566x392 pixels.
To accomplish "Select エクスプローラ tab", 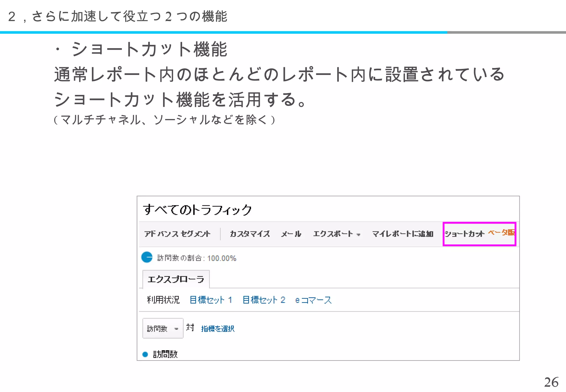I will [176, 279].
